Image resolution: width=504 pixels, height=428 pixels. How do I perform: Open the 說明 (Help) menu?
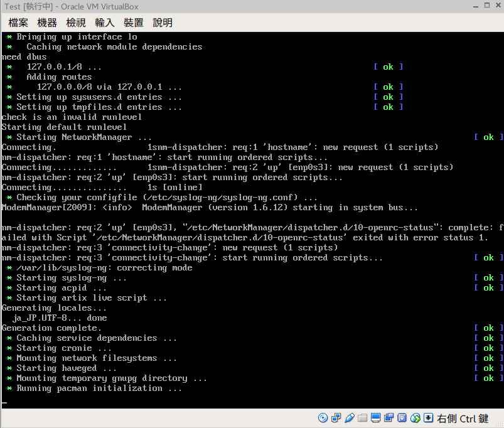[x=163, y=23]
